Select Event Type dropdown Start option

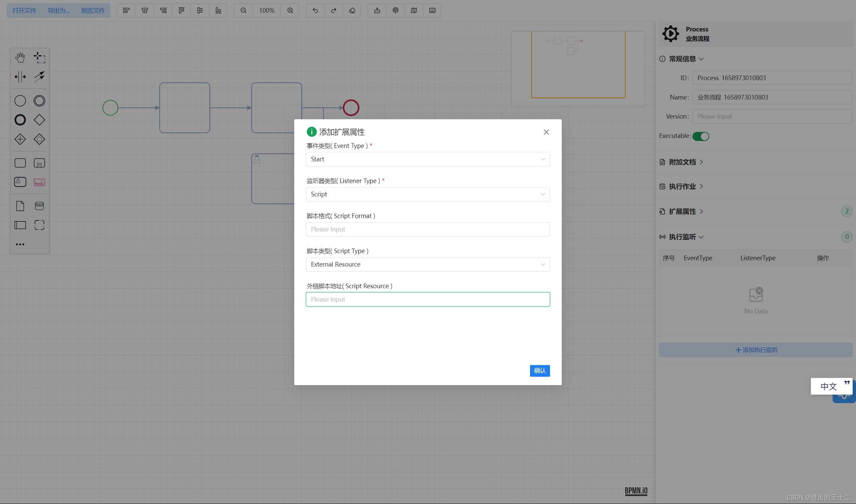pyautogui.click(x=428, y=159)
